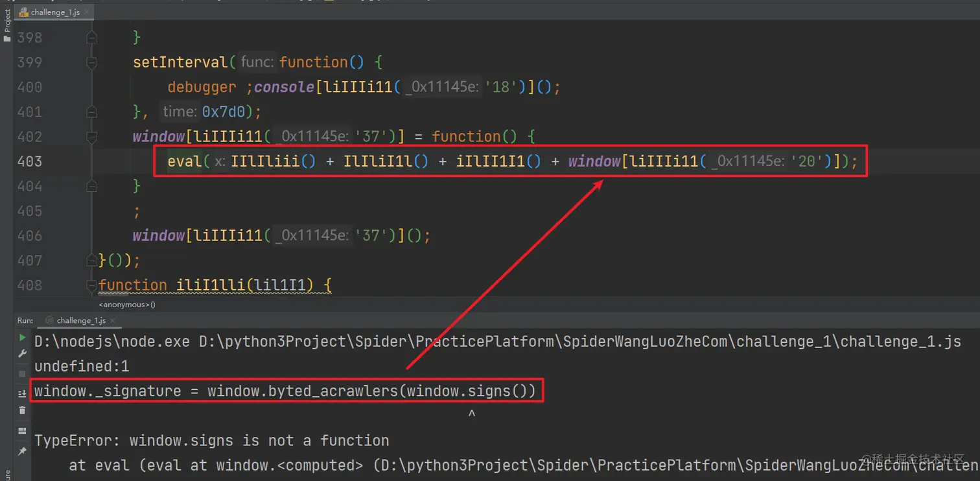
Task: Click 'eval' call on line 403
Action: pos(185,161)
